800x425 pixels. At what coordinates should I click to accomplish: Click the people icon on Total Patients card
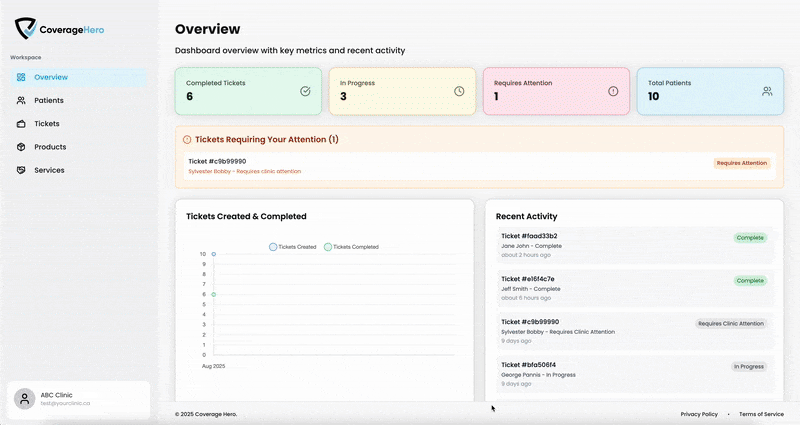tap(767, 91)
